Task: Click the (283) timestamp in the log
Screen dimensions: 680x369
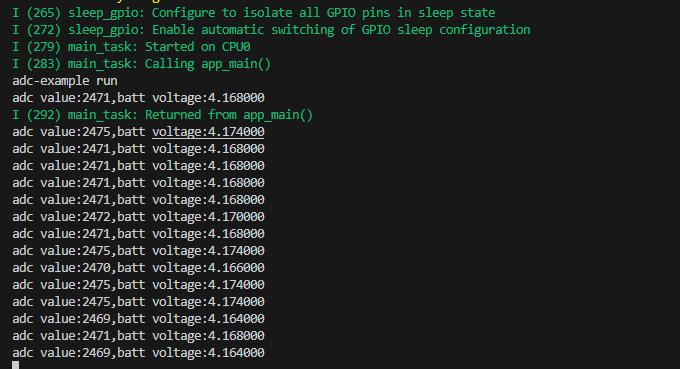Action: tap(43, 64)
